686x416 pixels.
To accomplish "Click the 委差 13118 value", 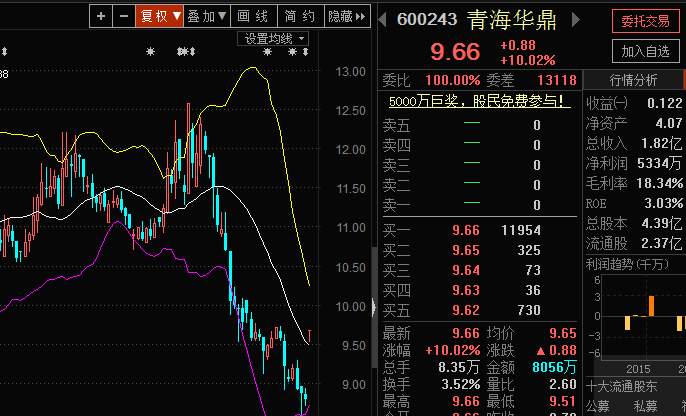I will coord(557,80).
